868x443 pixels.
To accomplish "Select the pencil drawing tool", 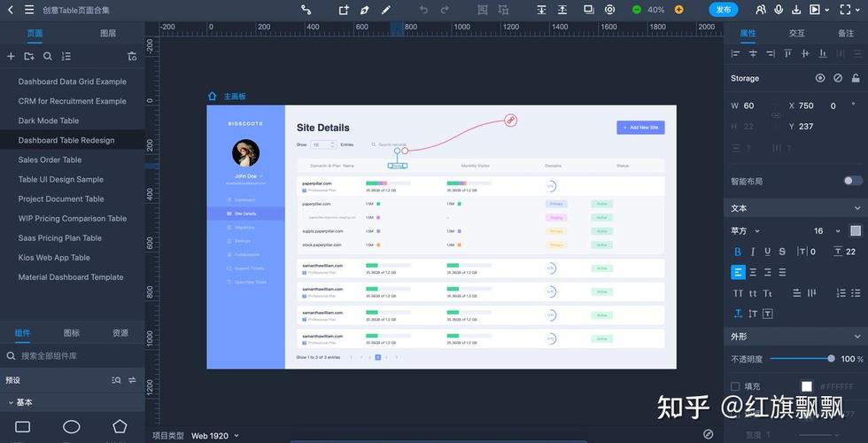I will coord(386,10).
